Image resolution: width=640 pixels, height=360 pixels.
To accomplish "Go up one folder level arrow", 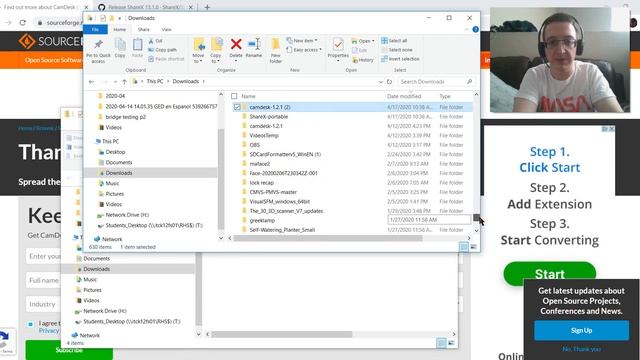I will tap(124, 82).
